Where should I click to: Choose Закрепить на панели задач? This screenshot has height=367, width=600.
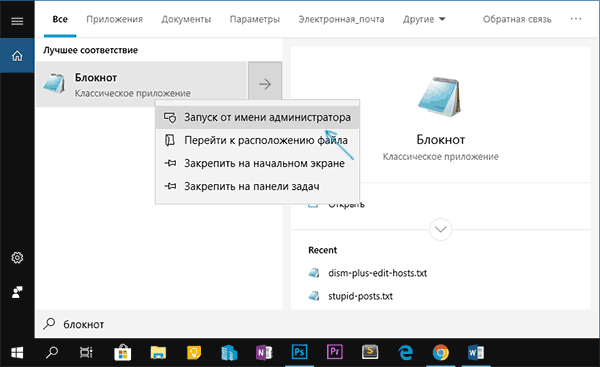point(258,186)
